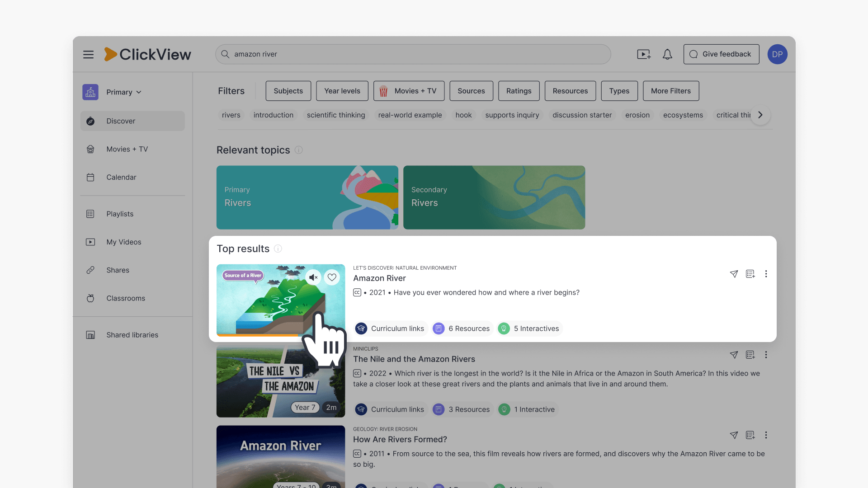The height and width of the screenshot is (488, 868).
Task: Expand the Primary level dropdown
Action: click(x=123, y=92)
